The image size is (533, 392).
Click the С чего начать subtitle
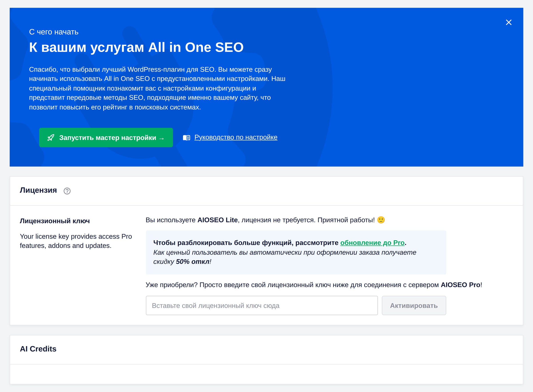[x=54, y=32]
